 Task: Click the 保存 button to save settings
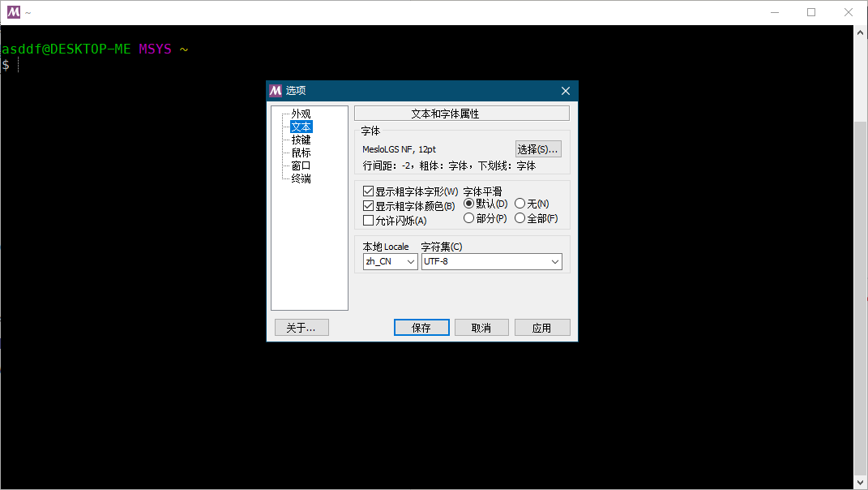[x=421, y=327]
